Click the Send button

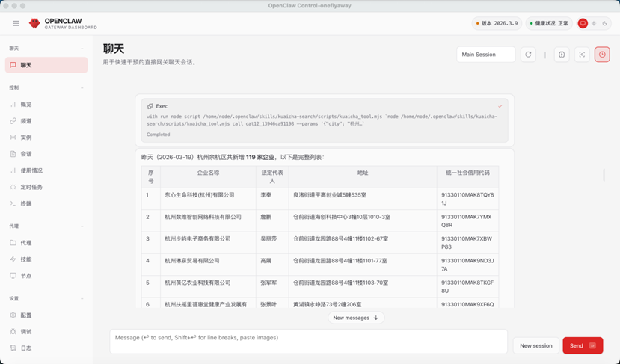[583, 345]
